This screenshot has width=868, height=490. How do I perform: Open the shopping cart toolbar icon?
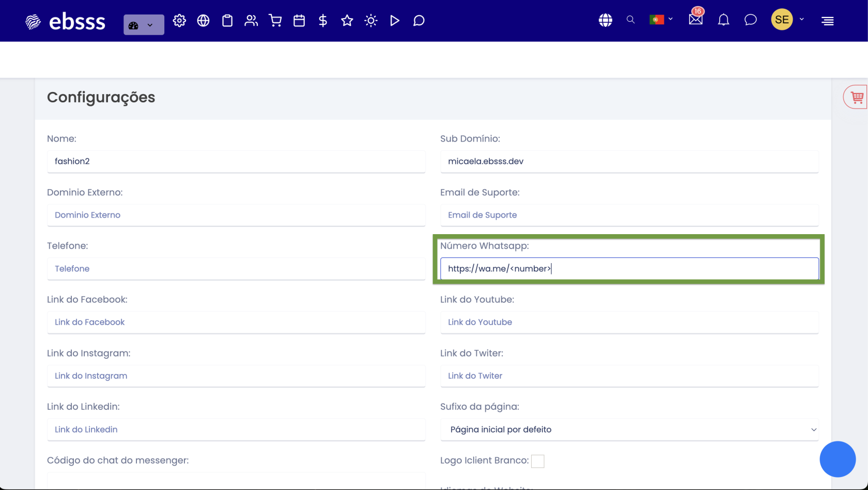coord(275,21)
